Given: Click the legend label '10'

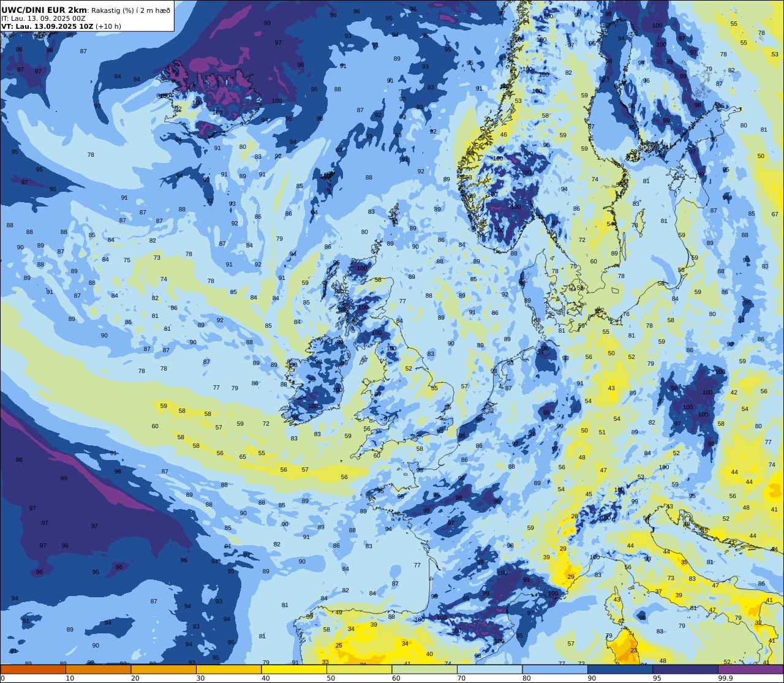Looking at the screenshot, I should click(x=70, y=678).
